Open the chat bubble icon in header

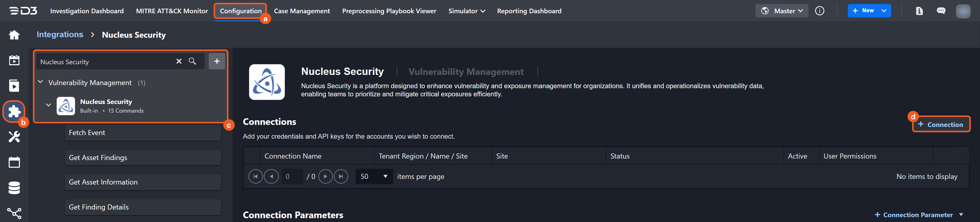coord(941,11)
